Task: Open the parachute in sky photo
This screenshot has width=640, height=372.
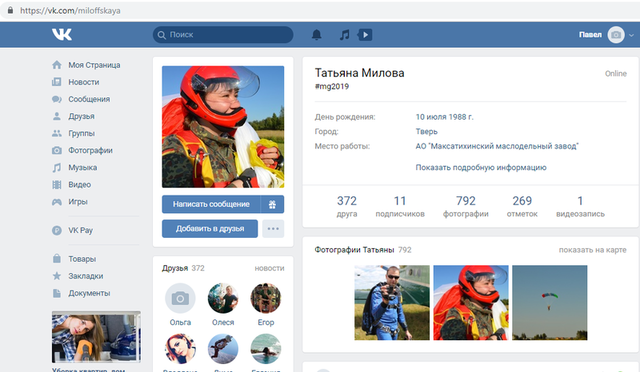Action: coord(550,303)
